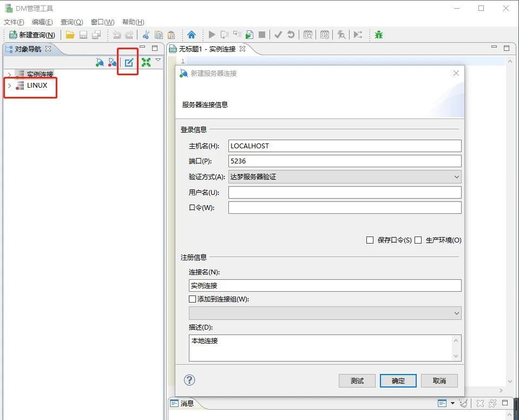
Task: Tick the 添加到连接组 checkbox
Action: pyautogui.click(x=192, y=299)
